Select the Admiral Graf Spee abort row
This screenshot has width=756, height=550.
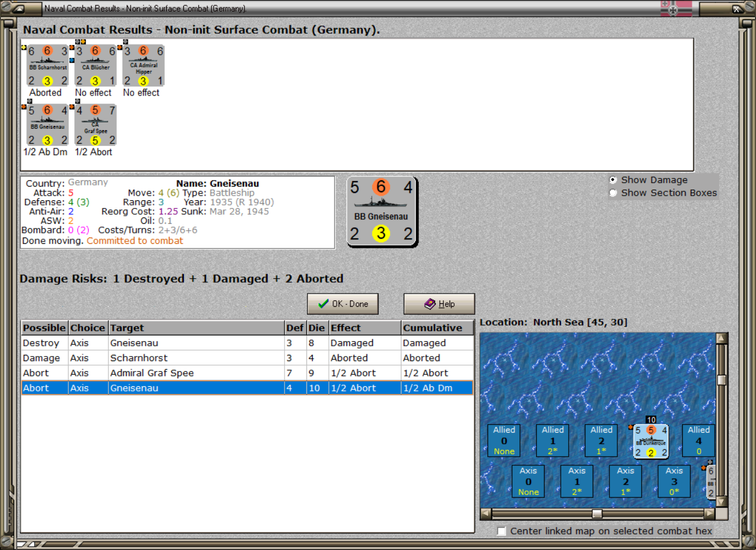point(247,373)
